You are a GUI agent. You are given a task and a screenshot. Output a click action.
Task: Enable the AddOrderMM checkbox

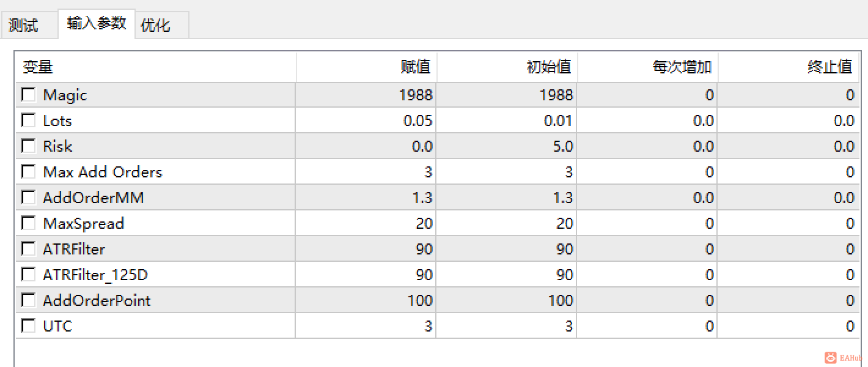(x=28, y=198)
